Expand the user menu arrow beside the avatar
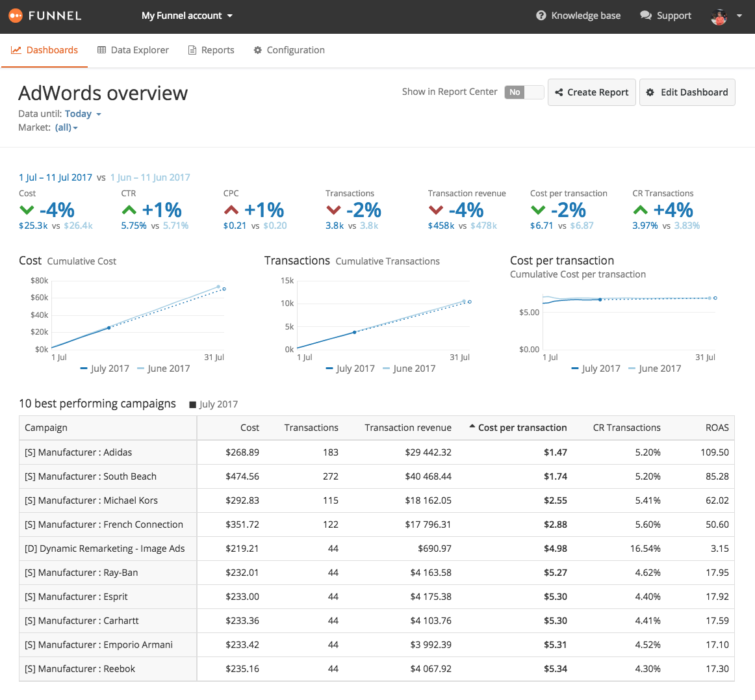This screenshot has width=755, height=700. 739,16
